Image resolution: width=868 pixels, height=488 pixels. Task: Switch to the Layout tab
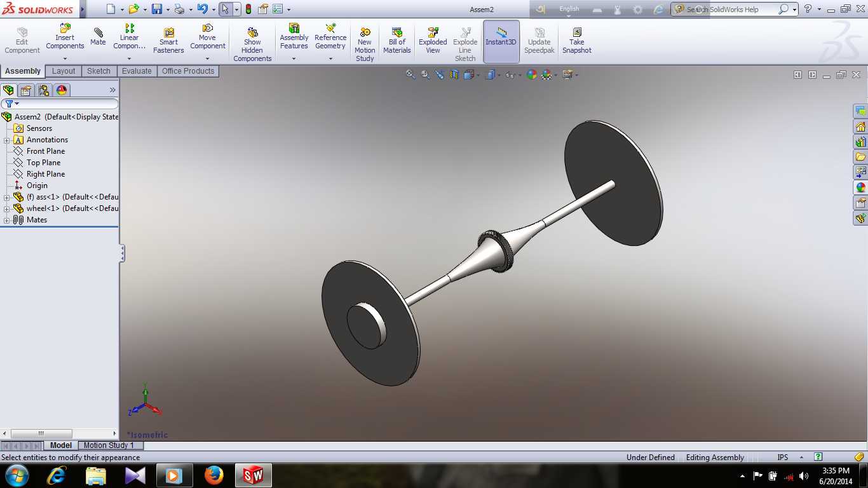(64, 71)
